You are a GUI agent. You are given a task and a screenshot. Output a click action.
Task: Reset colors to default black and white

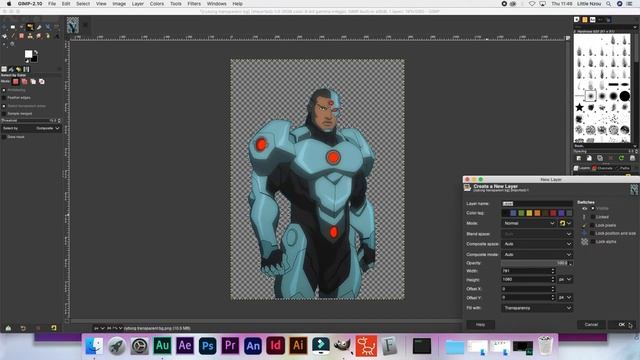click(x=27, y=61)
